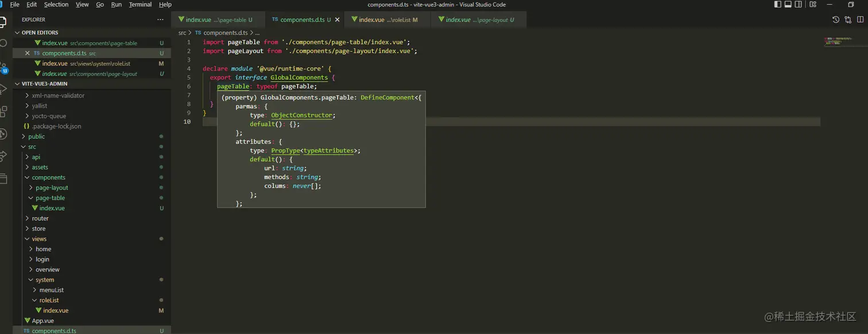Open Explorer more actions ellipsis
This screenshot has width=868, height=334.
160,20
